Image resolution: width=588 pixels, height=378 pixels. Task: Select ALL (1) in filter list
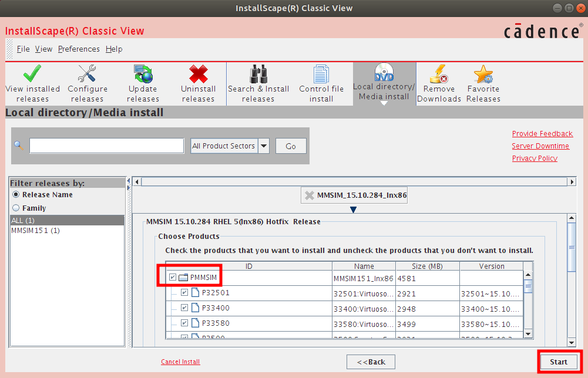pyautogui.click(x=68, y=220)
